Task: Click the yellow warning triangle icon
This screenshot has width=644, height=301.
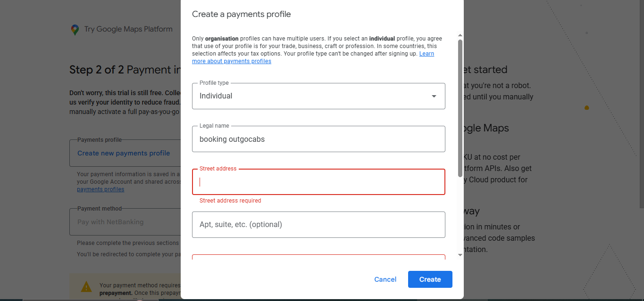Action: [86, 286]
